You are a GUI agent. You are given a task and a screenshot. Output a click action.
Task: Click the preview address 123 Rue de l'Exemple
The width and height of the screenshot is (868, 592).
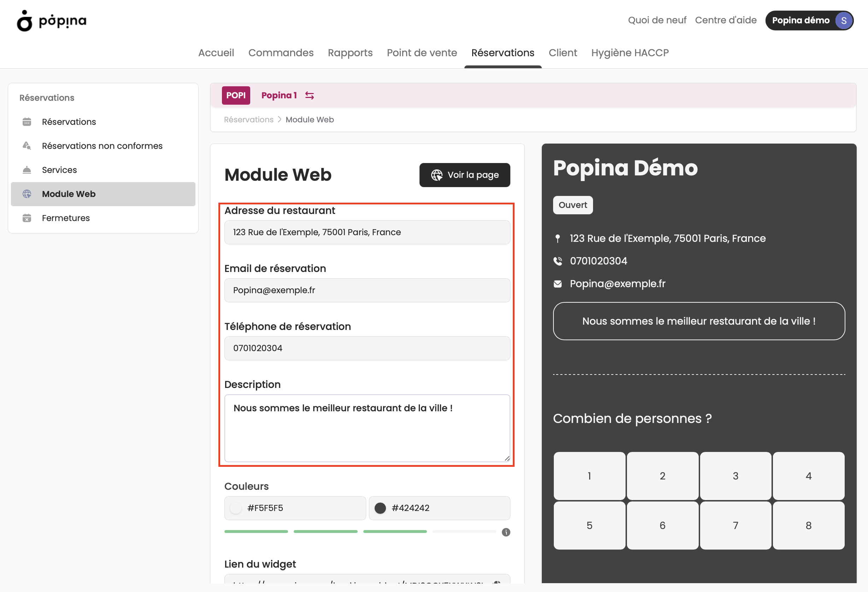coord(668,238)
